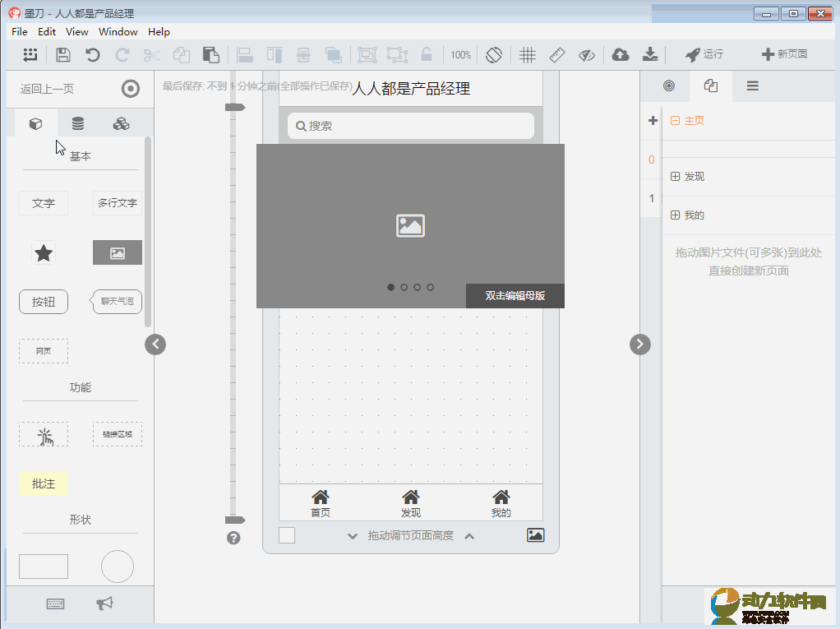Viewport: 840px width, 629px height.
Task: Select the 按钮 button widget
Action: (x=44, y=302)
